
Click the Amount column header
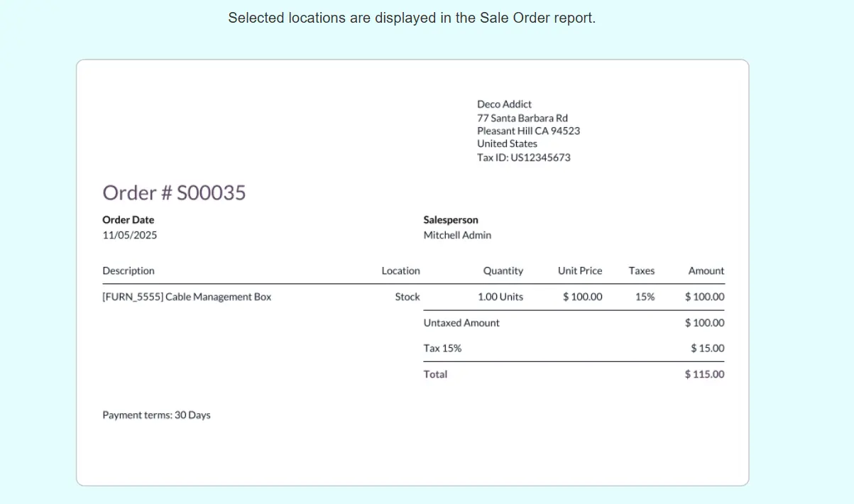[x=706, y=270]
